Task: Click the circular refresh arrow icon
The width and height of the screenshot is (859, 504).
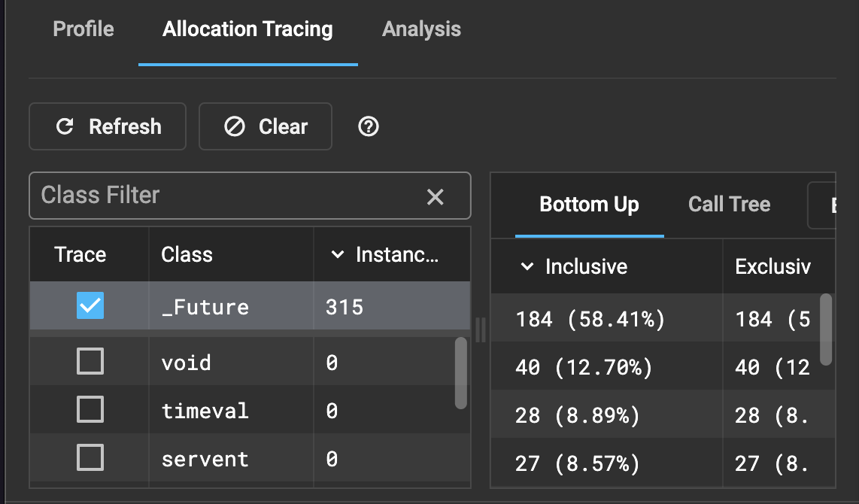Action: pos(65,126)
